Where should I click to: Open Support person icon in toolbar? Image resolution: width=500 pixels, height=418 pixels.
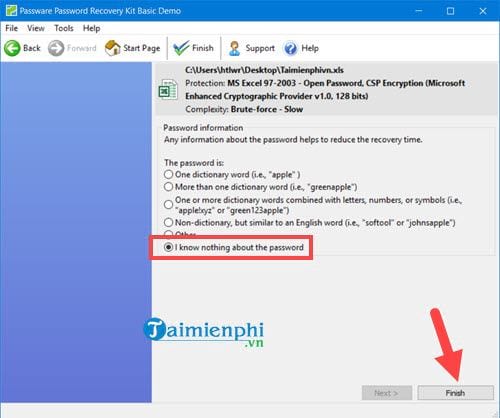pos(234,48)
